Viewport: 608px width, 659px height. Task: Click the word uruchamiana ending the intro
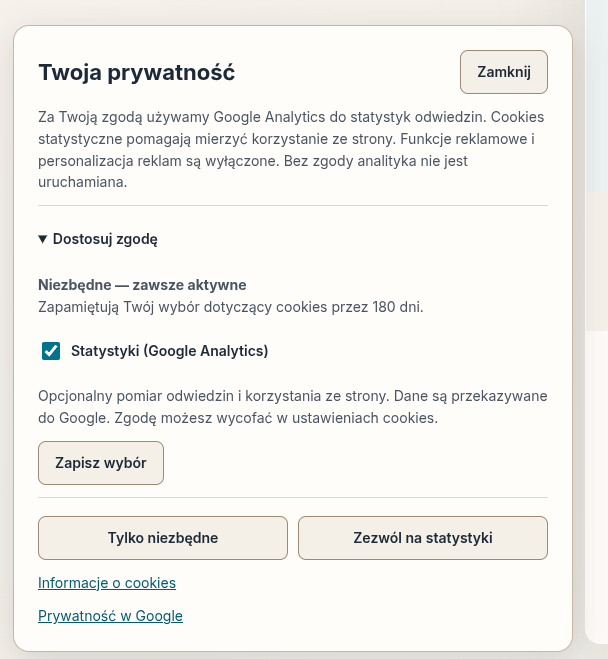coord(82,182)
